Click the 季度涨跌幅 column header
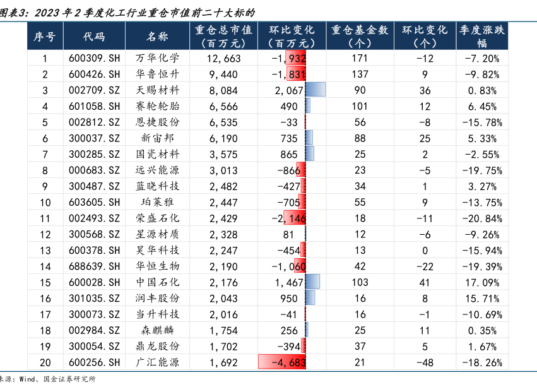Screen dimensions: 537x392 481,37
